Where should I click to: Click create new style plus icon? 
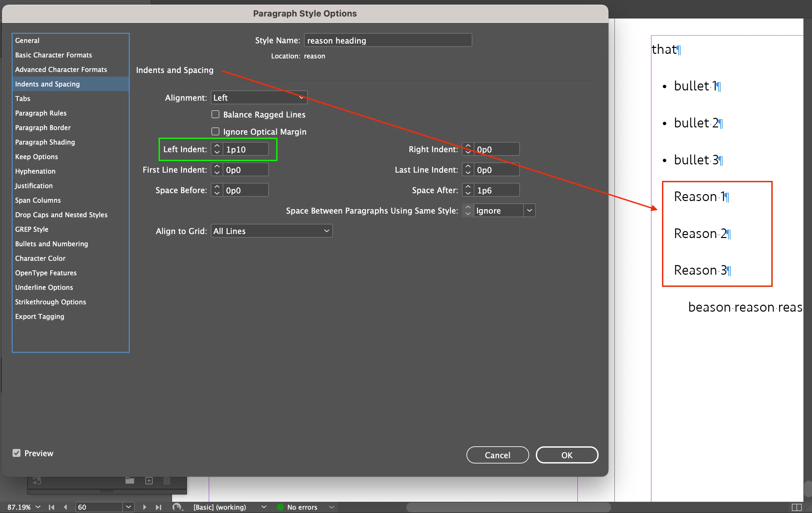[x=149, y=480]
